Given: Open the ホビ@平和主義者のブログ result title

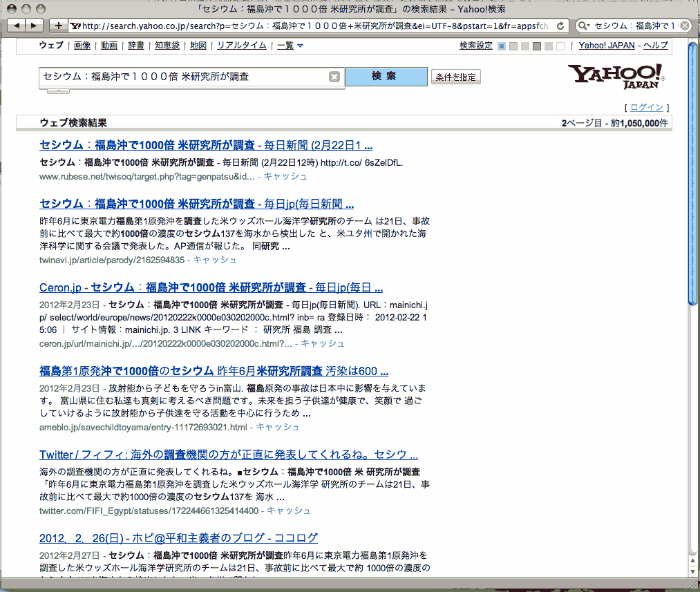Looking at the screenshot, I should [178, 539].
